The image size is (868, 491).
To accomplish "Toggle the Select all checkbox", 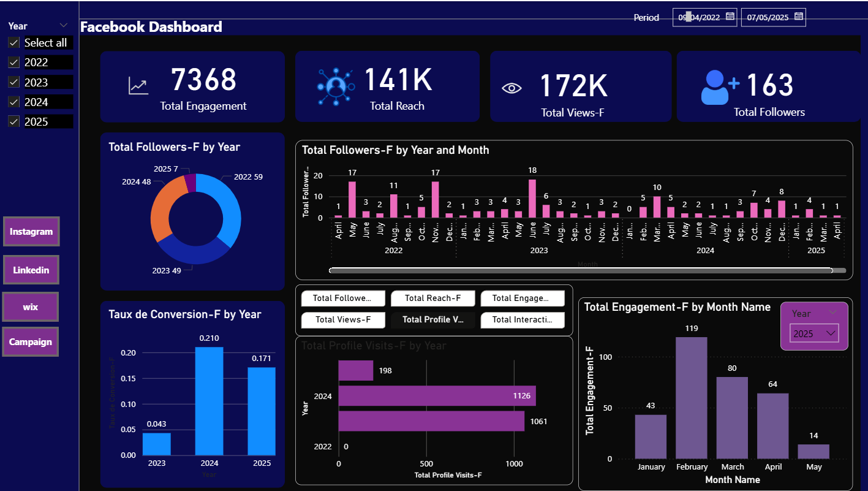I will pyautogui.click(x=14, y=43).
